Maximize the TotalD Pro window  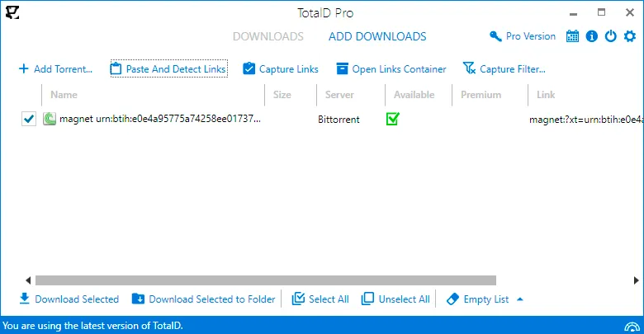(x=601, y=12)
